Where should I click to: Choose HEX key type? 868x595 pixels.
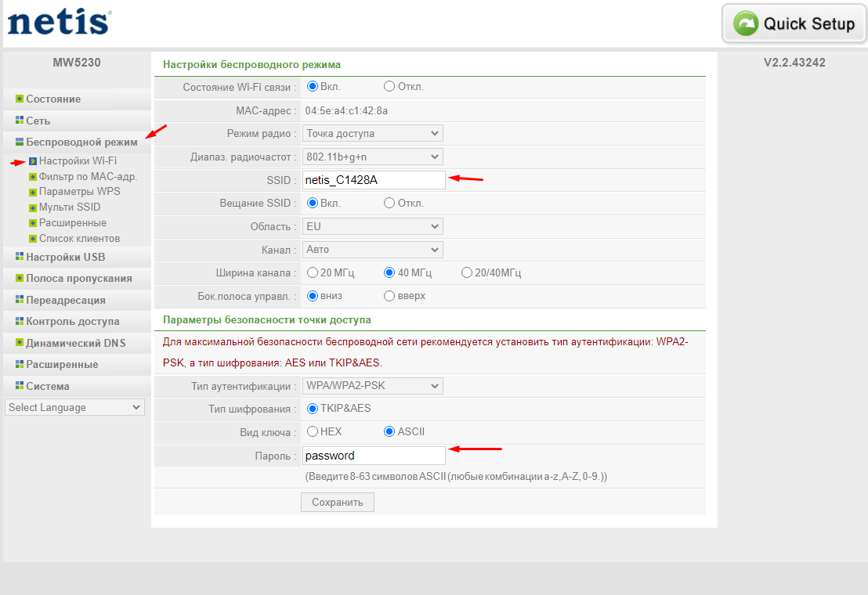(x=313, y=431)
